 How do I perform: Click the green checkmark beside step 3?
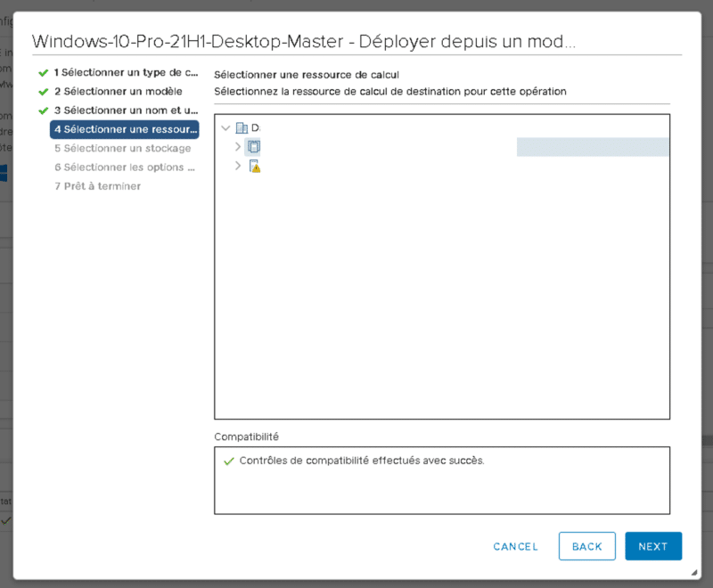pyautogui.click(x=43, y=110)
